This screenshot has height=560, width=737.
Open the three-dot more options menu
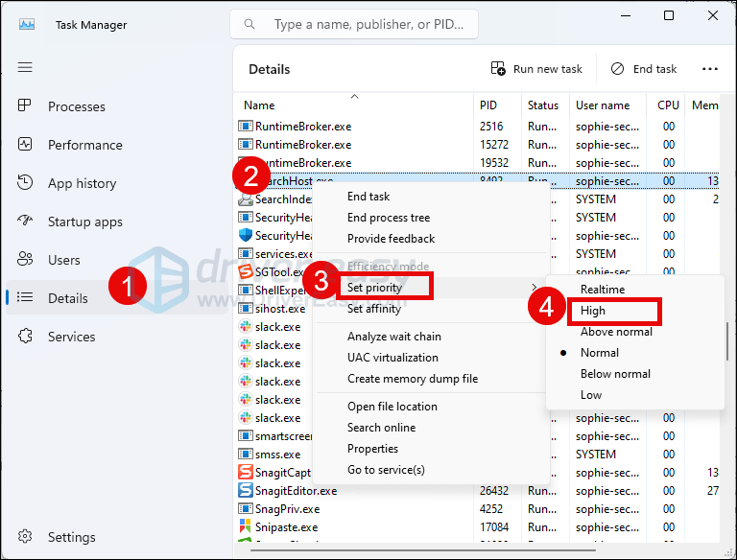710,69
